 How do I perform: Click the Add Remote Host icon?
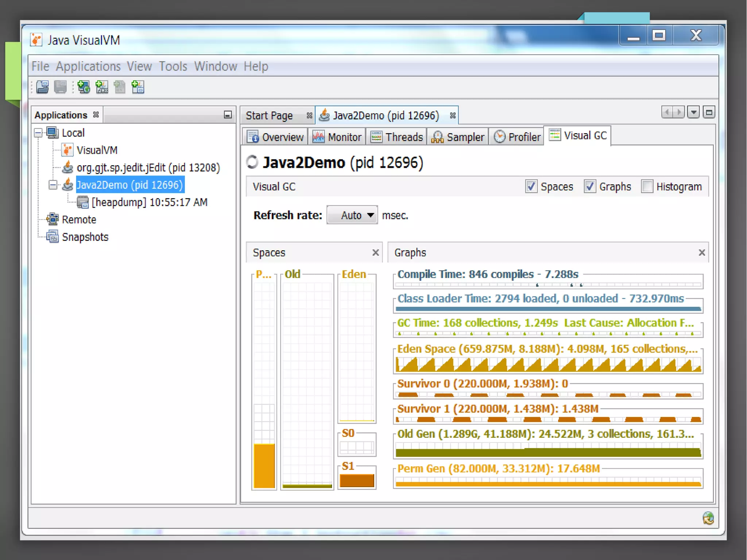[84, 87]
